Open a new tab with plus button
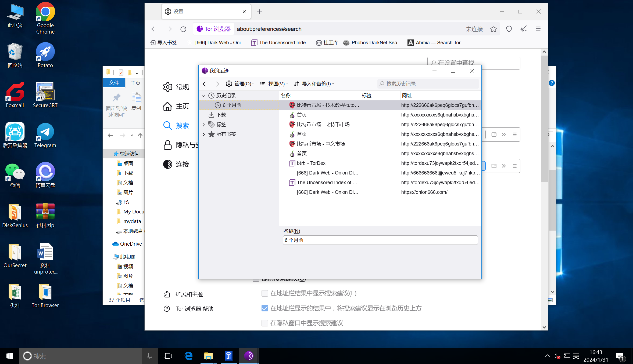This screenshot has width=633, height=364. tap(259, 12)
